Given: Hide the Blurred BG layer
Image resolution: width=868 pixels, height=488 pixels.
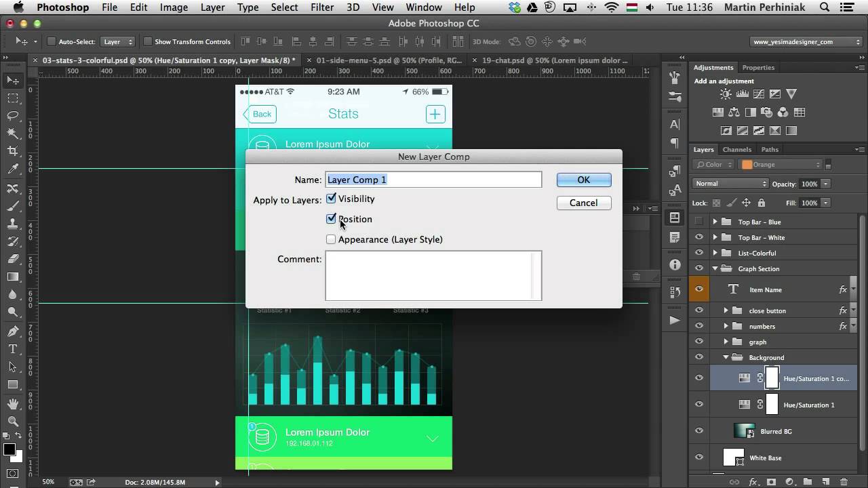Looking at the screenshot, I should 699,431.
